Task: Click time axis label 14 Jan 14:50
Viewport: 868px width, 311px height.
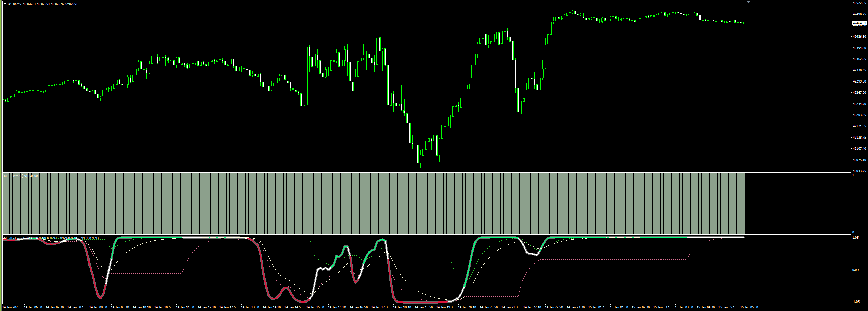Action: tap(294, 307)
